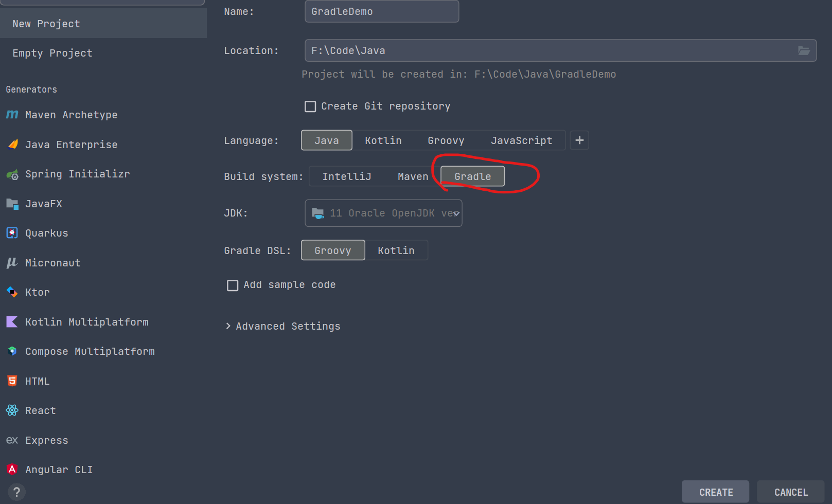Screen dimensions: 832x504
Task: Select the Ktor label
Action: click(38, 292)
